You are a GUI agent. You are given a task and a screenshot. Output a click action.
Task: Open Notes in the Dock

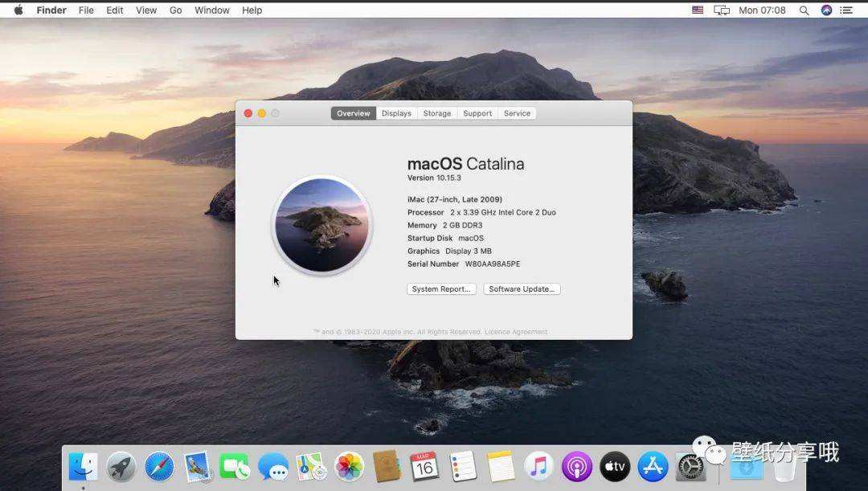[x=501, y=466]
